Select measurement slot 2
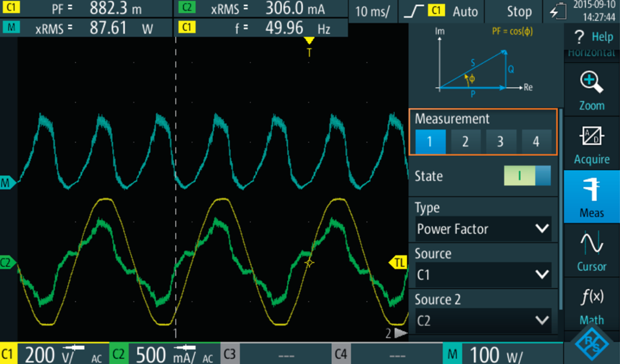 pos(465,141)
